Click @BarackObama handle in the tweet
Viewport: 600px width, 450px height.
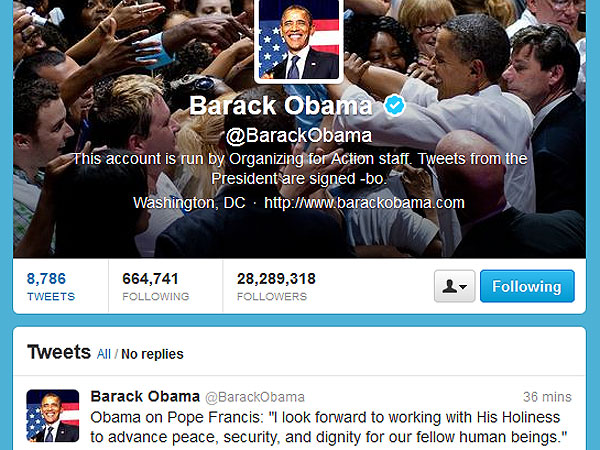255,397
